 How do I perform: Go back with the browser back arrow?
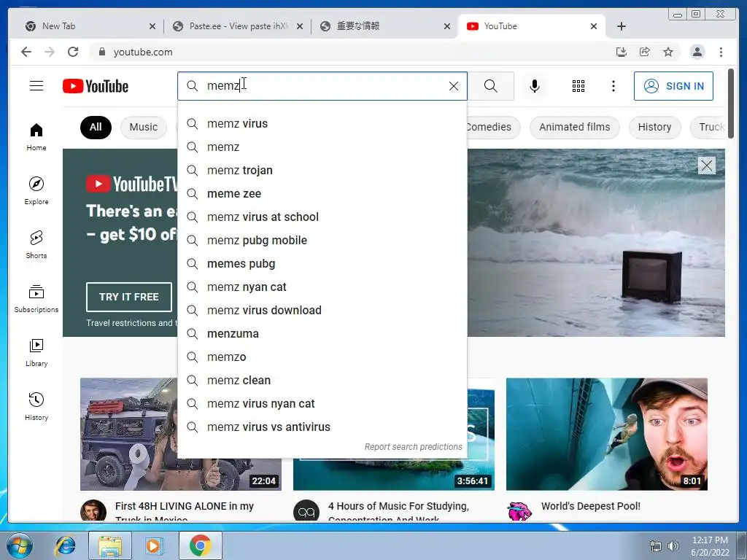pos(26,52)
